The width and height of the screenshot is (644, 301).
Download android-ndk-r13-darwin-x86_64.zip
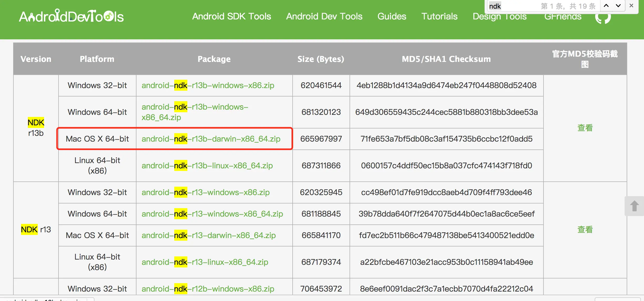[x=209, y=235]
